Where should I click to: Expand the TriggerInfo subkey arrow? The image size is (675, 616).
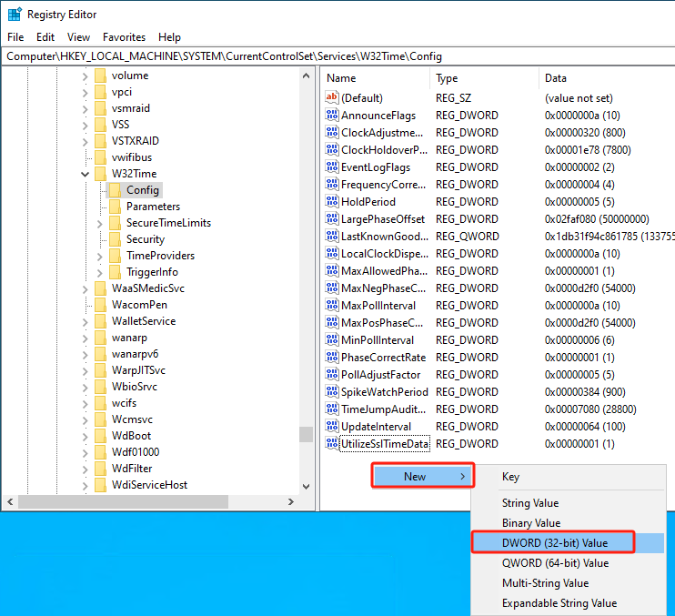tap(100, 272)
